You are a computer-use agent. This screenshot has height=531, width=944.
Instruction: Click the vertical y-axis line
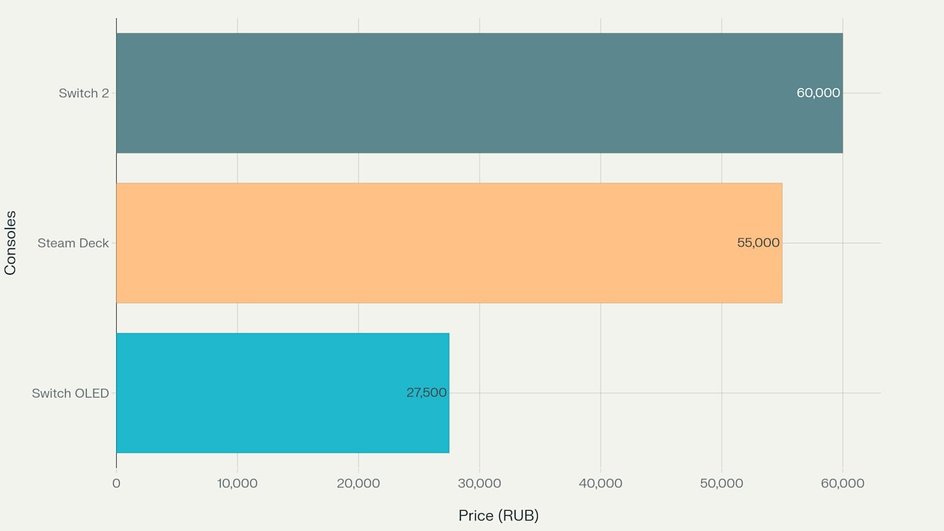[116, 243]
